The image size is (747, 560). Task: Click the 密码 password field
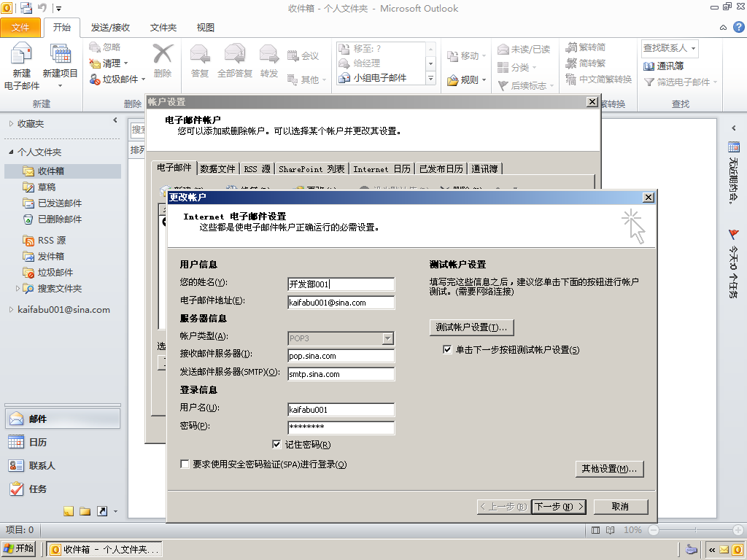tap(341, 427)
